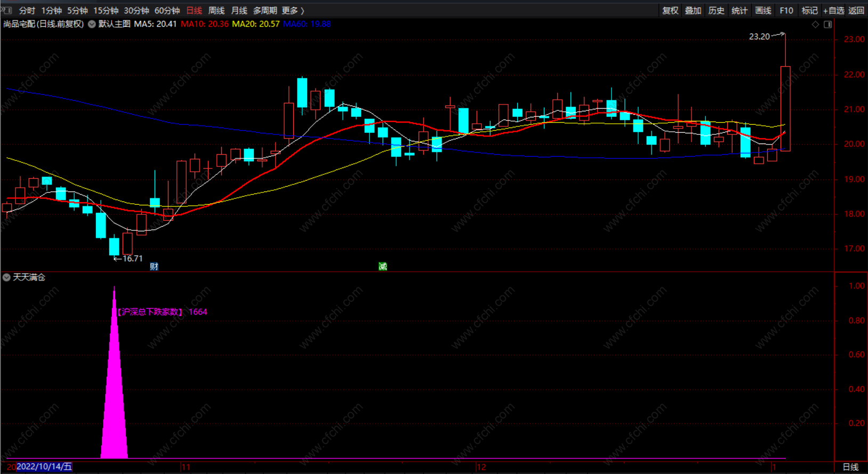This screenshot has width=868, height=474.
Task: Click the 16.71 low price label
Action: 133,259
